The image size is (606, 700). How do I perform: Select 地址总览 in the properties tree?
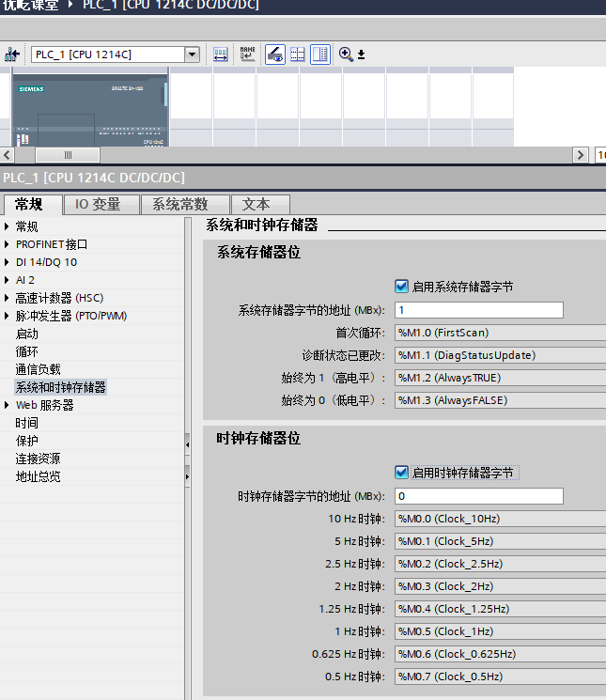coord(38,476)
